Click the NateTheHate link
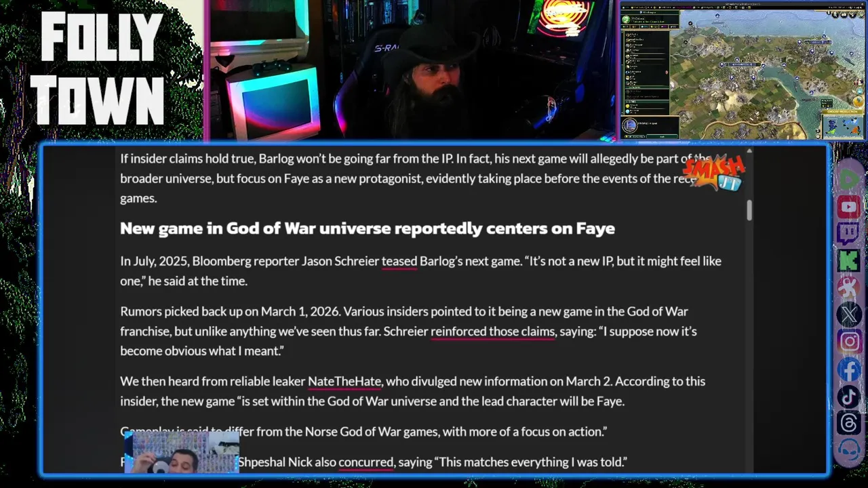868x488 pixels. pos(344,382)
